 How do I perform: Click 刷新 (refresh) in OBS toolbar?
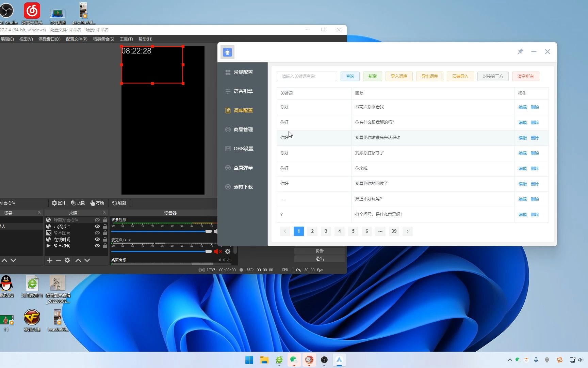click(119, 203)
